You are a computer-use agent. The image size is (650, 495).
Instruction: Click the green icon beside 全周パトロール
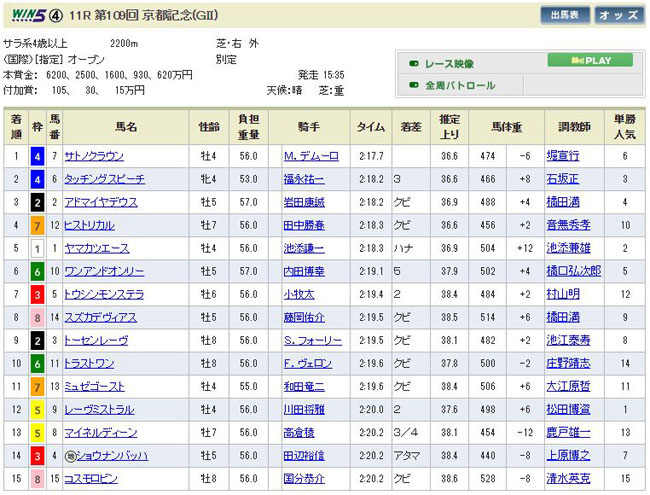point(413,86)
